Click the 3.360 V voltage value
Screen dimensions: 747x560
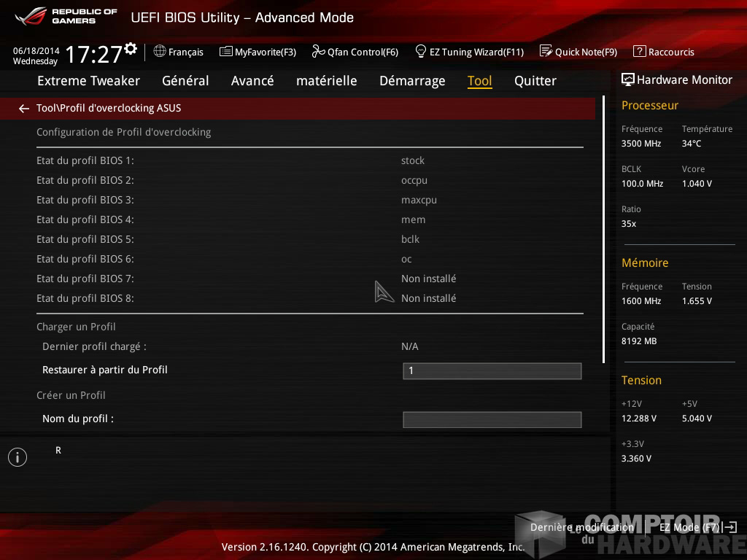[636, 459]
